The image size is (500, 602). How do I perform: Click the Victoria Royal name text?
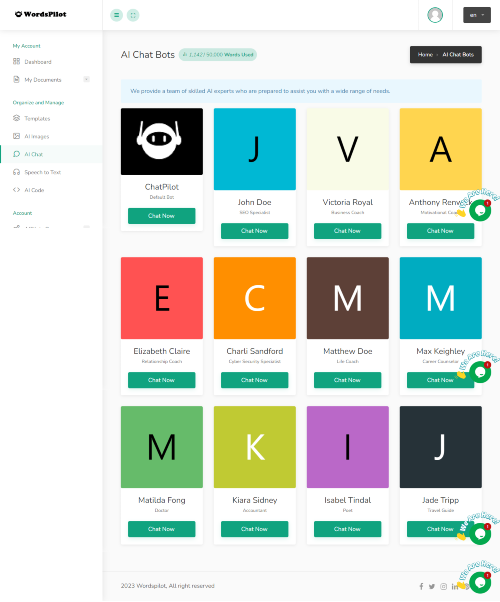[348, 202]
